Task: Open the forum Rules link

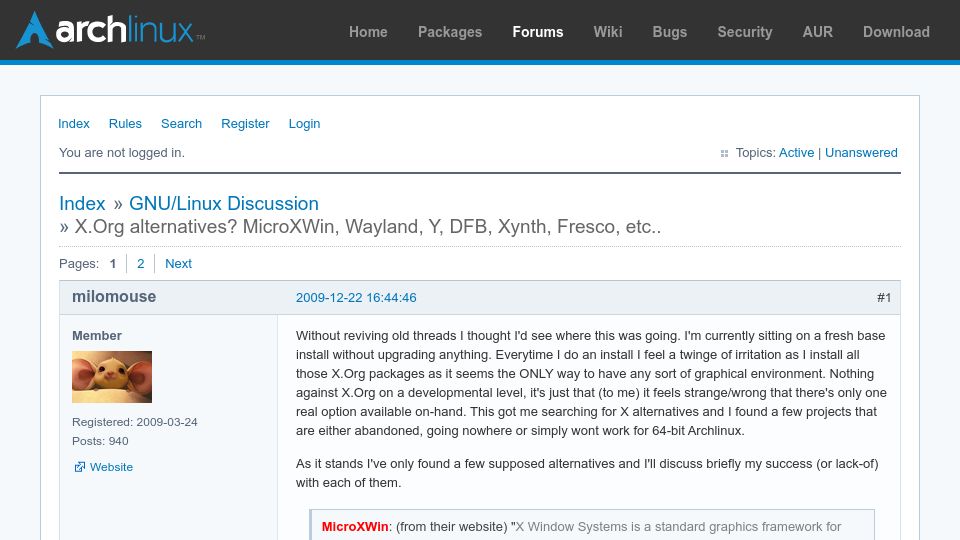Action: (125, 124)
